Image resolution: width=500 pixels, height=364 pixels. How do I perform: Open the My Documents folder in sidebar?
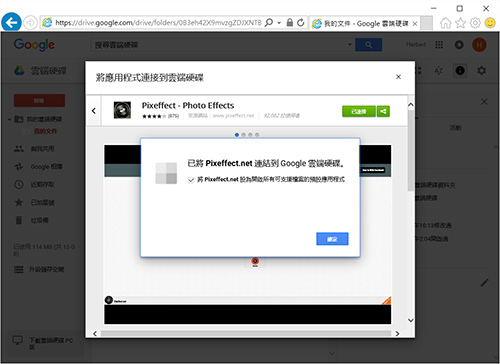(46, 131)
